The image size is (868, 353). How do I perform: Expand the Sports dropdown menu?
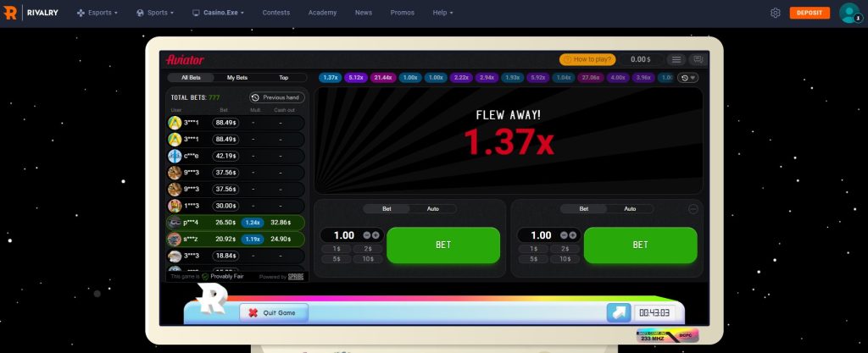coord(155,13)
